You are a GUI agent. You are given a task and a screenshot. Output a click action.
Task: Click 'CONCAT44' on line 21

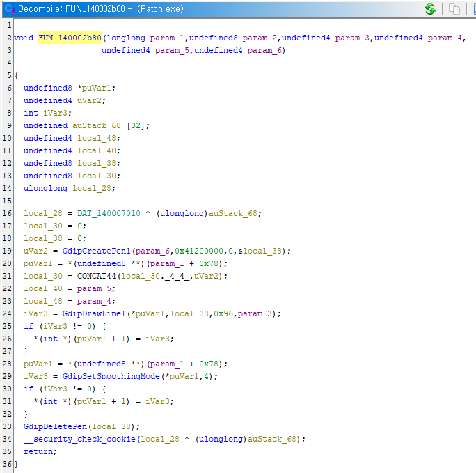tap(97, 276)
